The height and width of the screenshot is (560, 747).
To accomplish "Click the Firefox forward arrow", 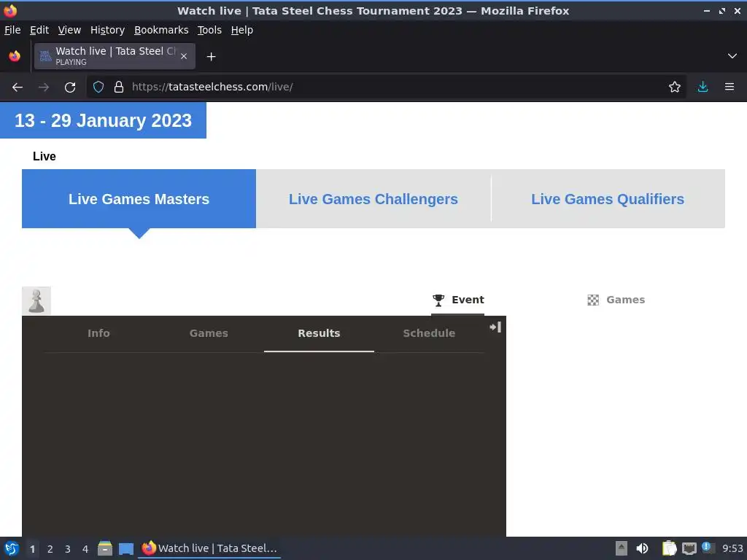I will tap(43, 87).
